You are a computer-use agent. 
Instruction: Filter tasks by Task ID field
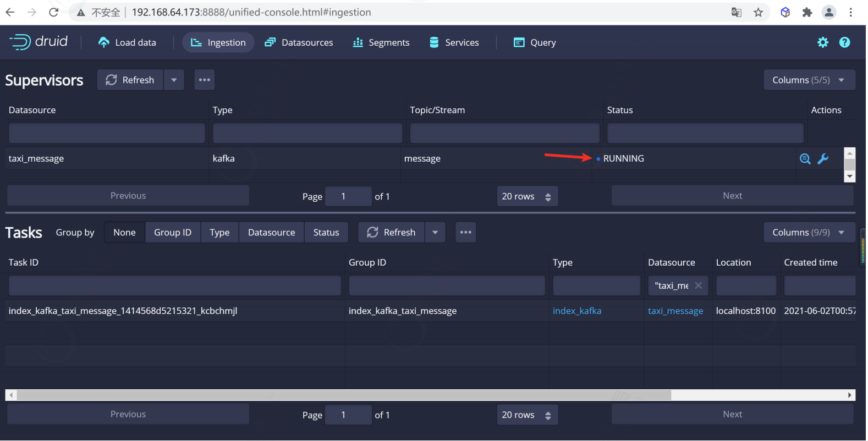(175, 285)
